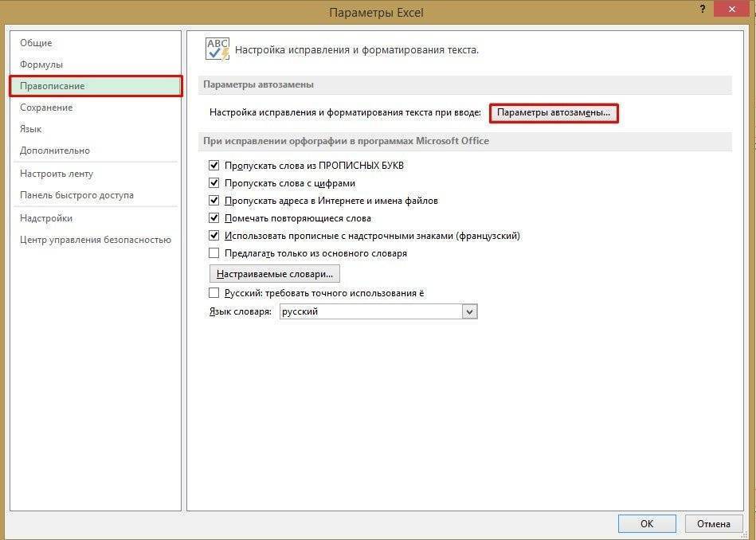Open the 'Язык словаря' dropdown
756x540 pixels.
[470, 311]
